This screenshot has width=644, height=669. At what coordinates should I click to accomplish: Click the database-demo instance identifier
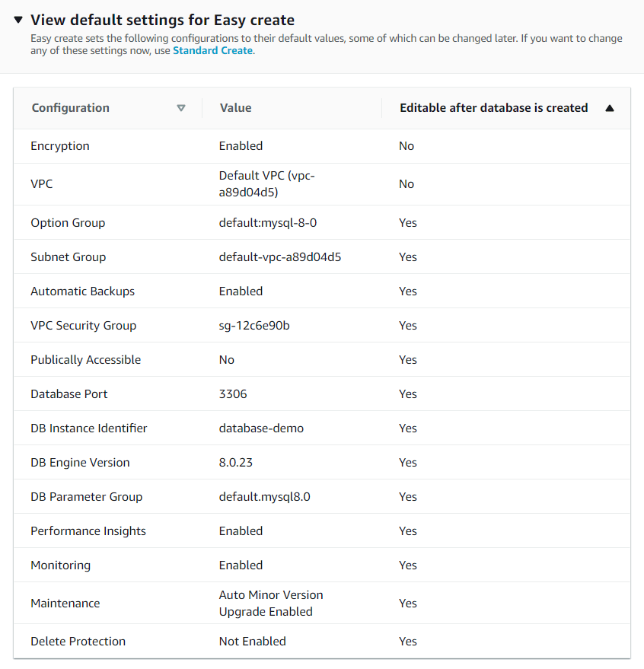coord(261,428)
